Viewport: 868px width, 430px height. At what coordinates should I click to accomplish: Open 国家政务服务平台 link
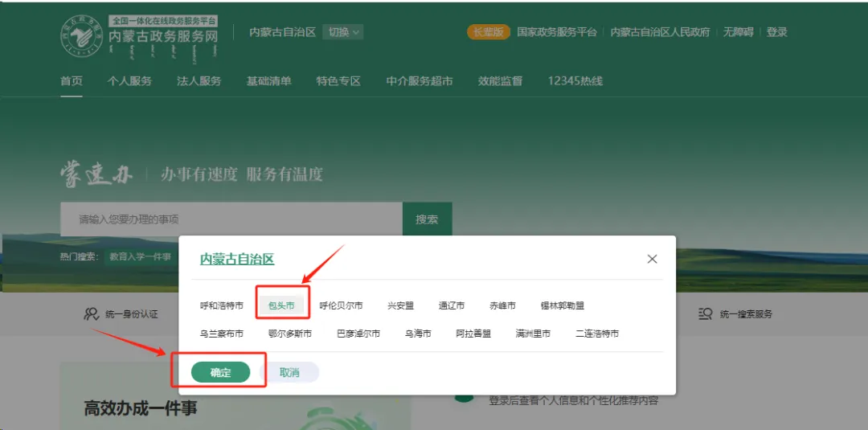tap(557, 32)
